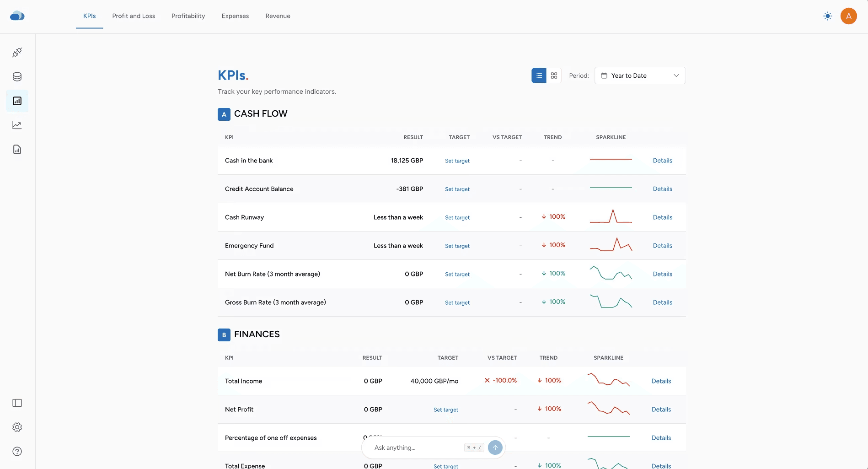Image resolution: width=868 pixels, height=469 pixels.
Task: Open the reports document icon in sidebar
Action: pos(17,150)
